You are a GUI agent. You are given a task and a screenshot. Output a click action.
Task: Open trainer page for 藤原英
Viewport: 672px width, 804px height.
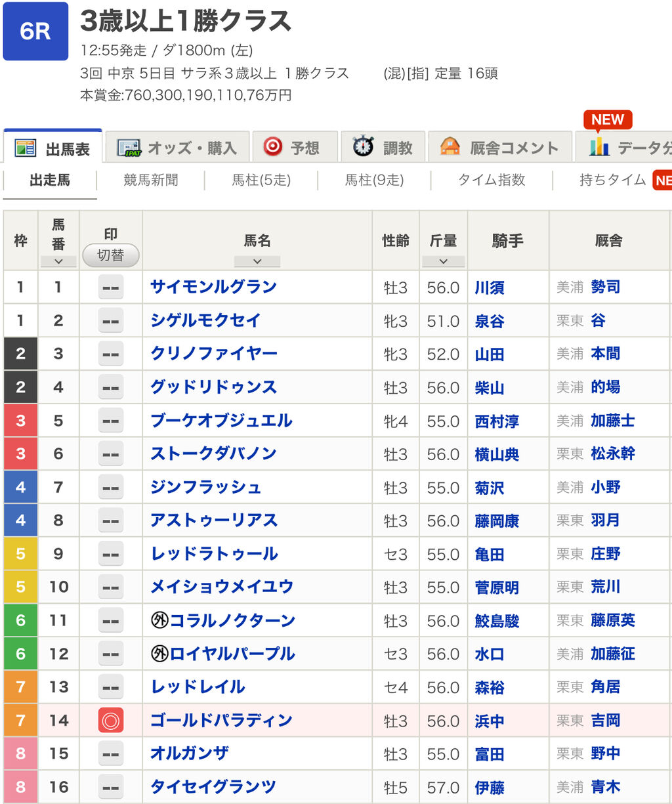coord(612,620)
